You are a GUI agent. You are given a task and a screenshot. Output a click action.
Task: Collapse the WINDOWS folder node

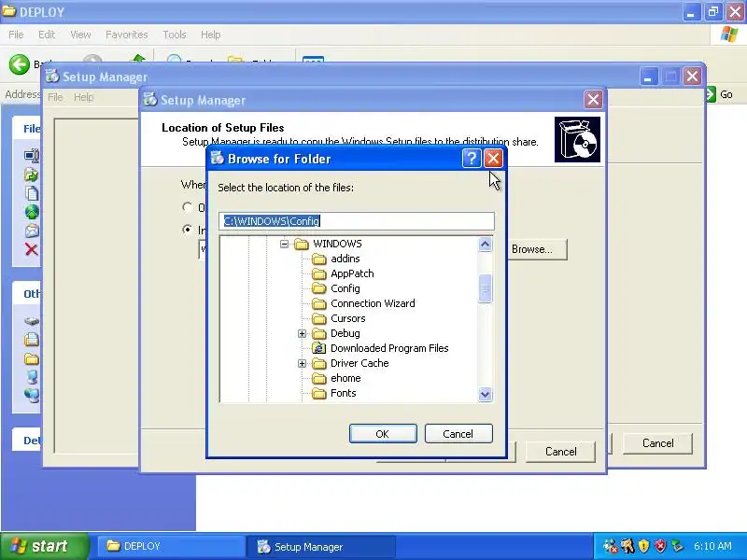(285, 244)
